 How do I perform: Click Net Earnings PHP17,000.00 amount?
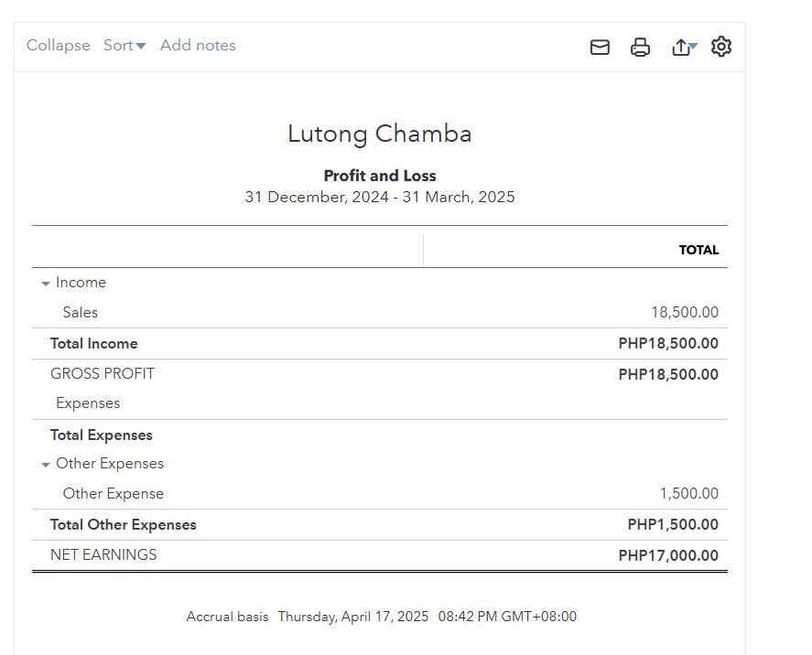668,555
